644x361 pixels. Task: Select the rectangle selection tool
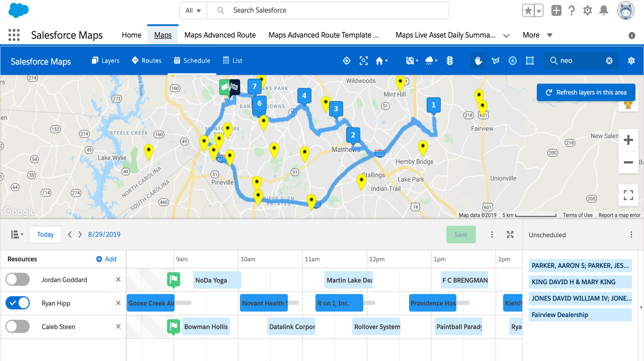[x=530, y=61]
